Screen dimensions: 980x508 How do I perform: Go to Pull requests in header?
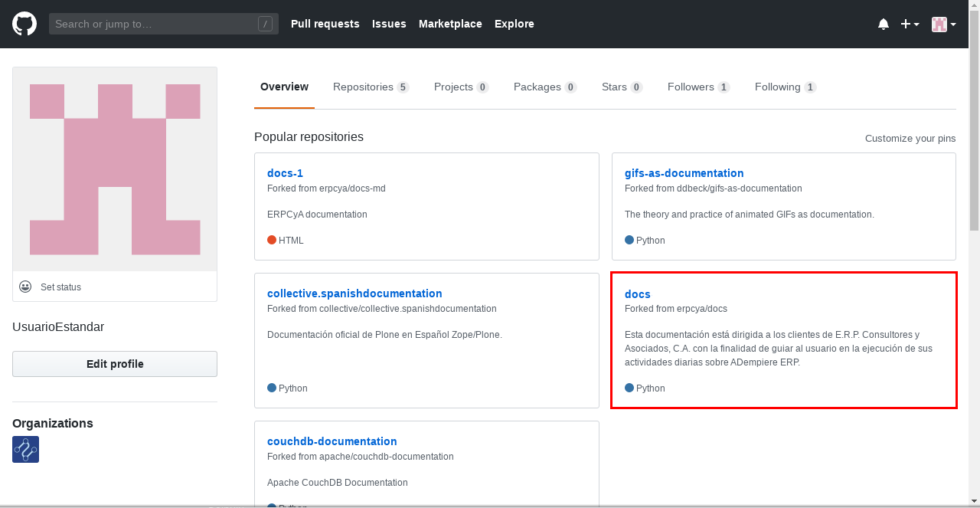point(325,24)
